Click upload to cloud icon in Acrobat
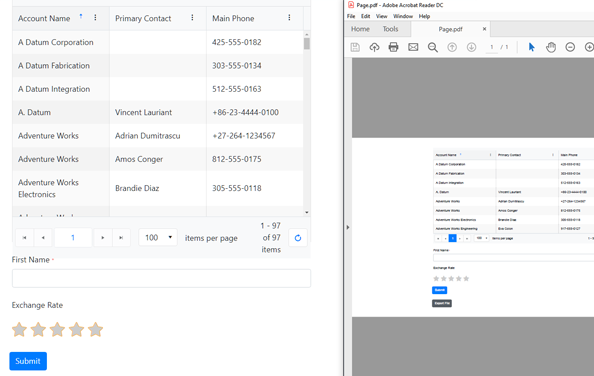 tap(374, 47)
